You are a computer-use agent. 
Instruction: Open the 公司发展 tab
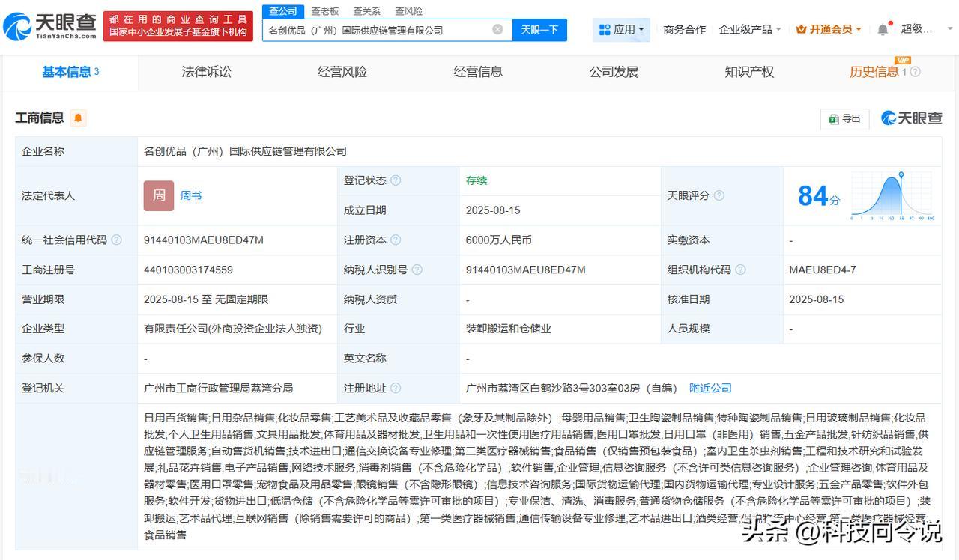[x=614, y=72]
